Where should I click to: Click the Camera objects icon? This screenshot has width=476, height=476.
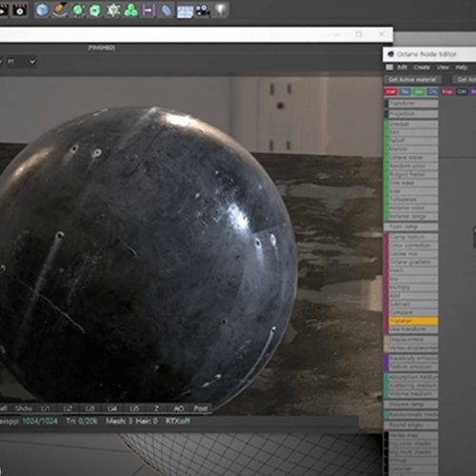coord(203,10)
